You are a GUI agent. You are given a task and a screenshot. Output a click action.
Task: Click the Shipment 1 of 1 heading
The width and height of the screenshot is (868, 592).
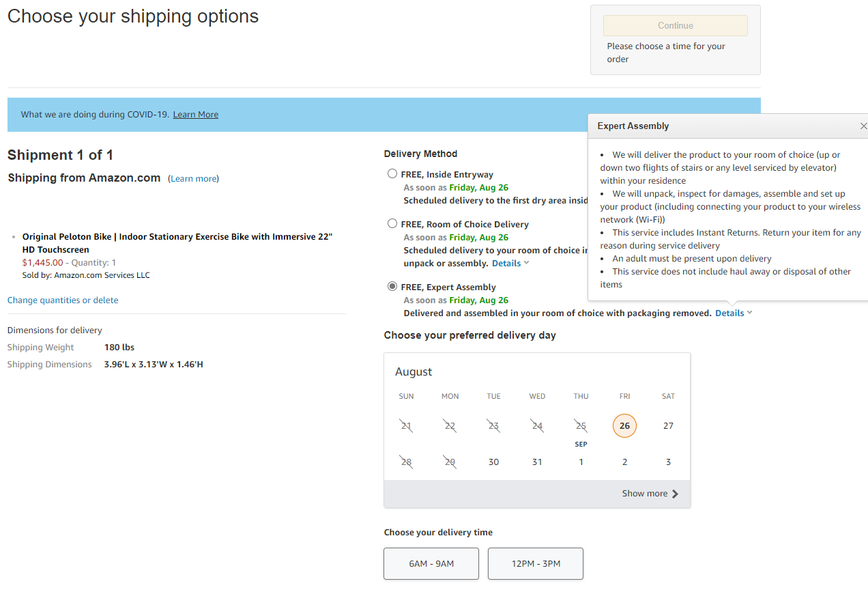(x=60, y=156)
